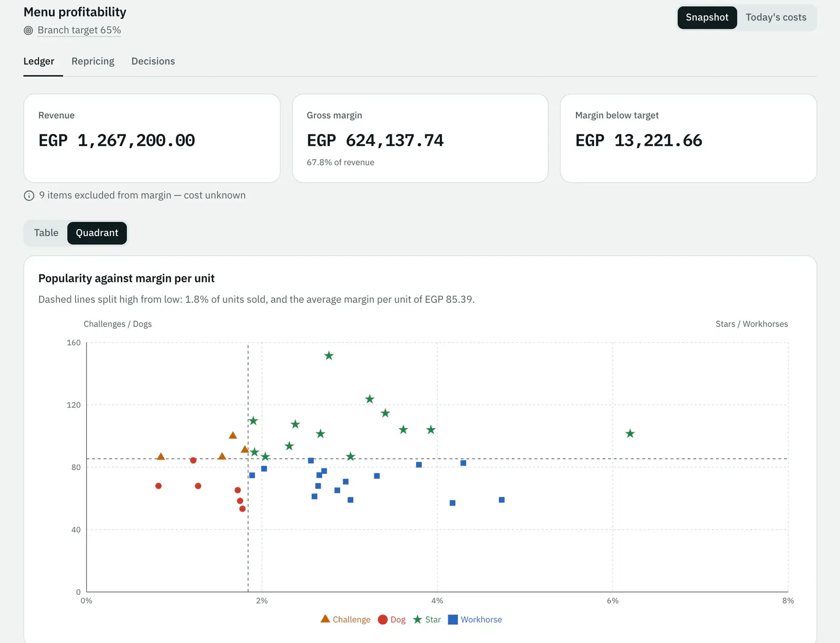Click the 9 items excluded notice

(x=142, y=195)
